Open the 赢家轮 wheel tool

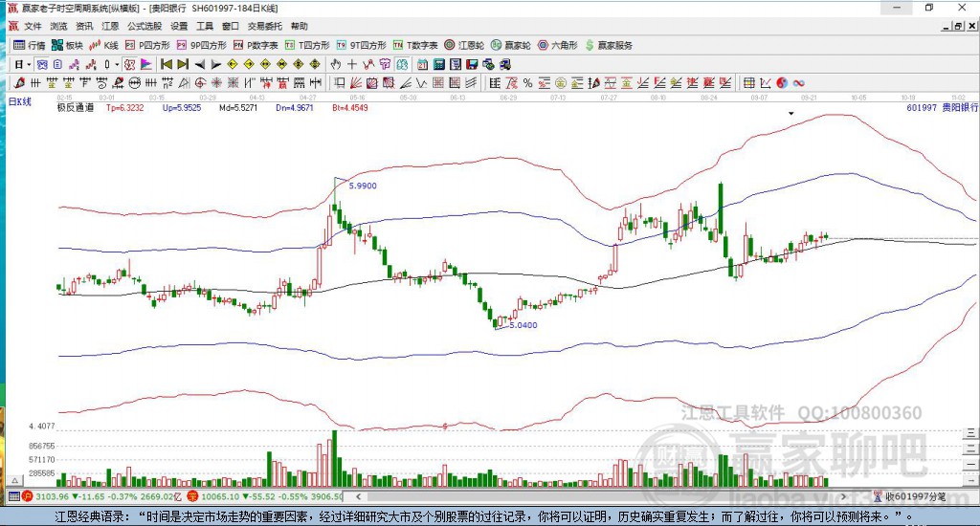511,45
